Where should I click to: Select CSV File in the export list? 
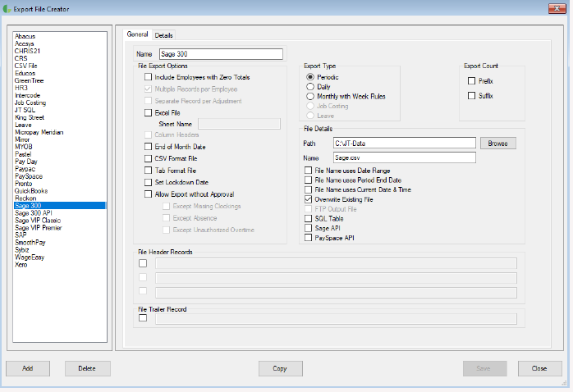tap(60, 66)
